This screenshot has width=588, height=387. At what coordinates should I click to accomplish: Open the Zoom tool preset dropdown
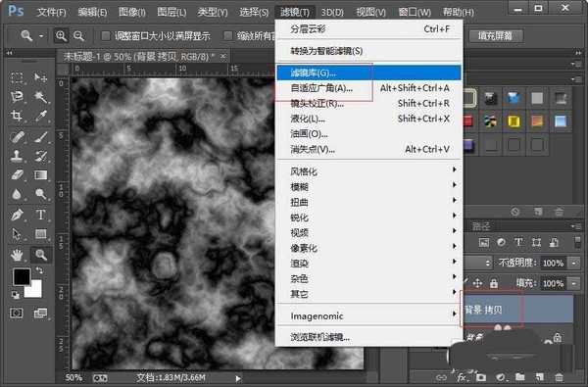click(x=41, y=36)
